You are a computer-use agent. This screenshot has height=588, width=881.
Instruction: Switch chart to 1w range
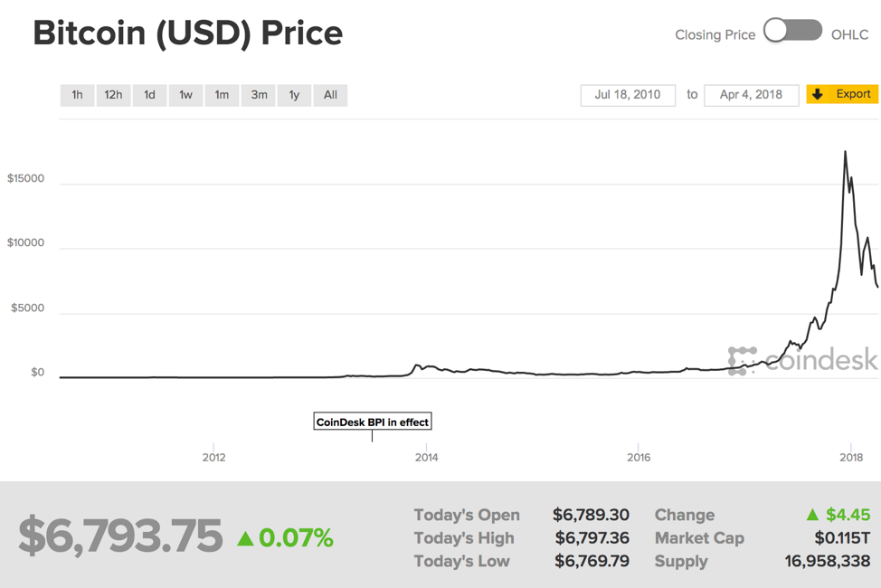point(185,95)
